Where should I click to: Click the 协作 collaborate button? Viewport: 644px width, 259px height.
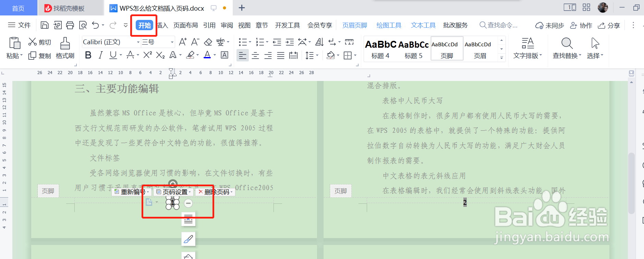pos(581,25)
